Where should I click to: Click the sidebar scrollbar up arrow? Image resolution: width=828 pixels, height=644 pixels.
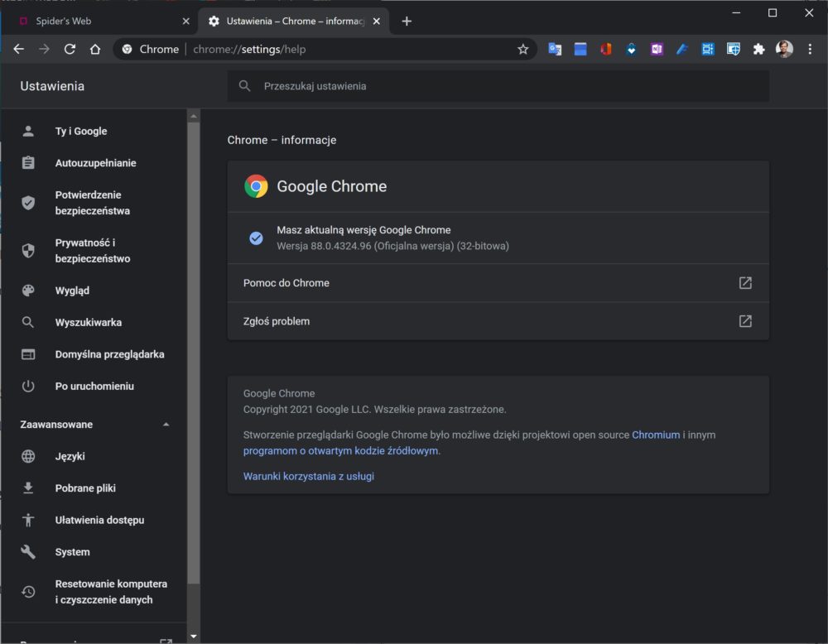(194, 116)
